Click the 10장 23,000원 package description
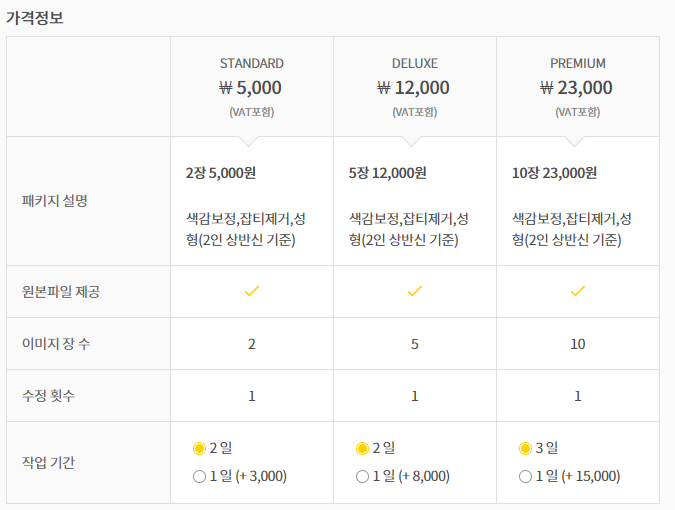675x510 pixels. pos(554,173)
